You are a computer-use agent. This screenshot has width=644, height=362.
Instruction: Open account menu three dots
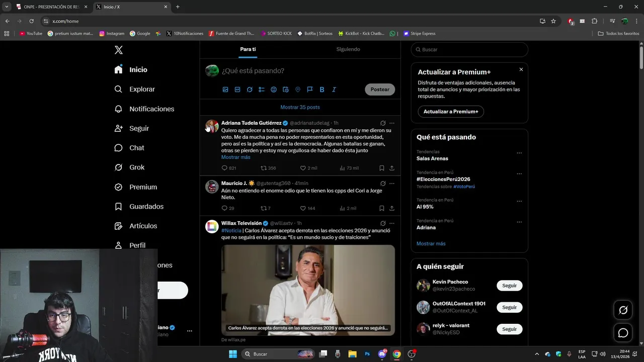click(x=190, y=331)
